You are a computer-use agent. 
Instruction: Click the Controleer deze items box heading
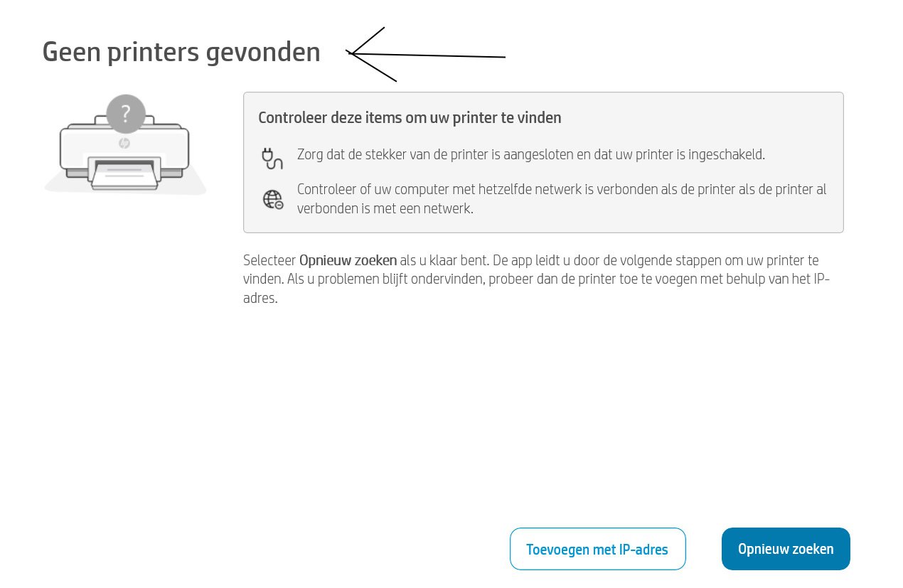[x=410, y=118]
